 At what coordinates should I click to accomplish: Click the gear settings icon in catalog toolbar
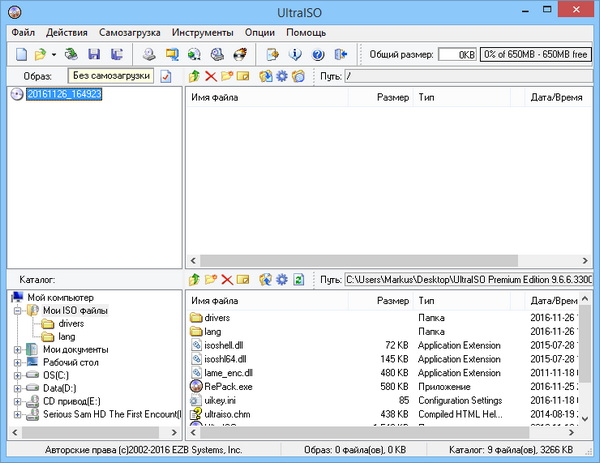[281, 279]
